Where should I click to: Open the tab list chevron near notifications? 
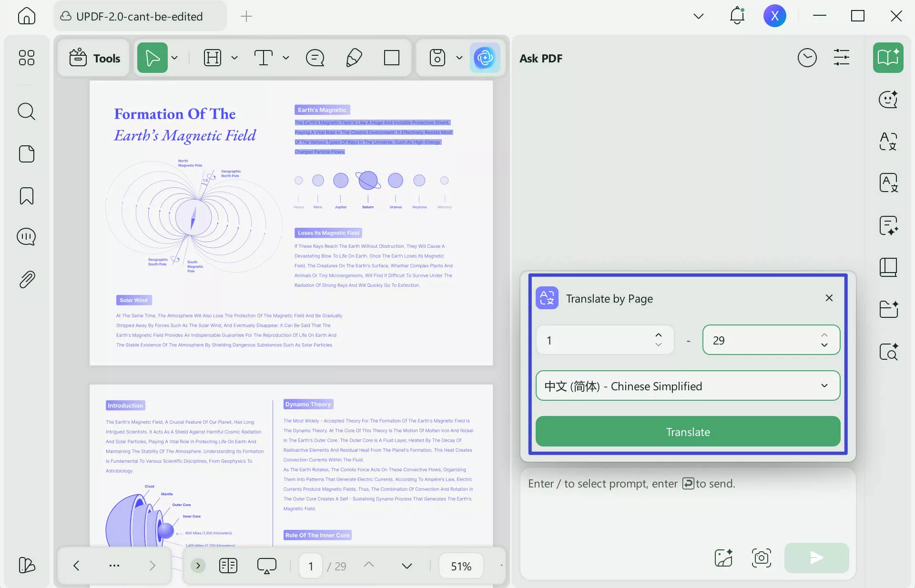[x=699, y=16]
